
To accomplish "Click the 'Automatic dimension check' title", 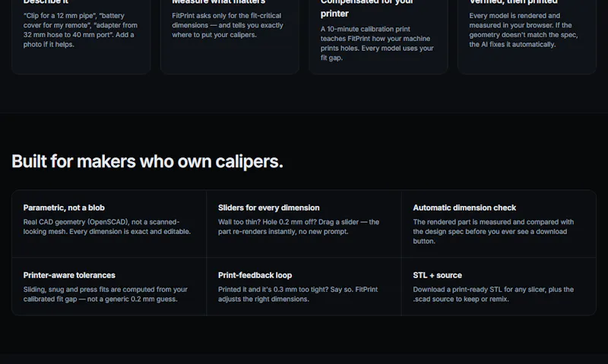I will click(464, 207).
